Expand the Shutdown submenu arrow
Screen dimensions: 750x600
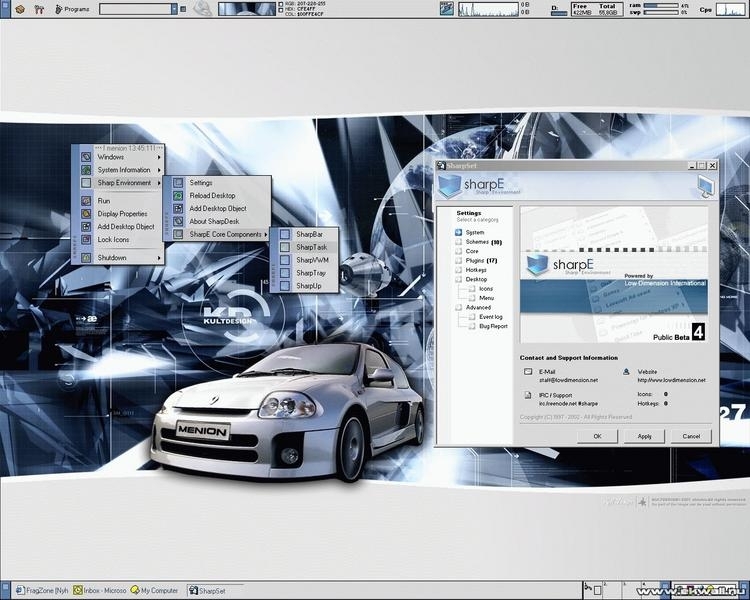159,258
